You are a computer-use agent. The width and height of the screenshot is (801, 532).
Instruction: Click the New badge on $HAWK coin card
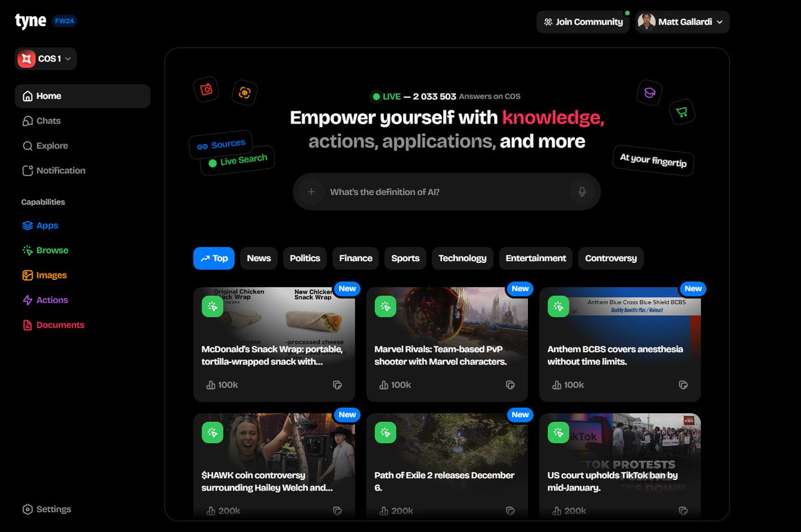(x=347, y=415)
